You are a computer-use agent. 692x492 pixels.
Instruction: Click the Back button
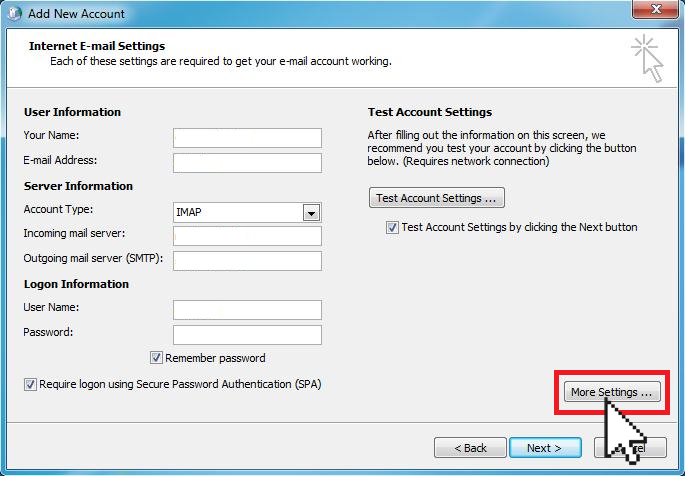tap(470, 448)
